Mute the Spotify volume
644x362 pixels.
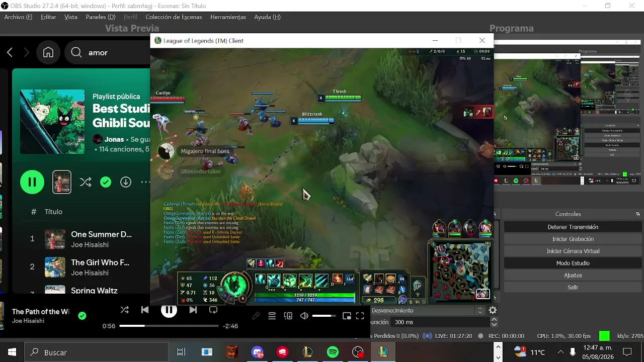click(x=304, y=316)
